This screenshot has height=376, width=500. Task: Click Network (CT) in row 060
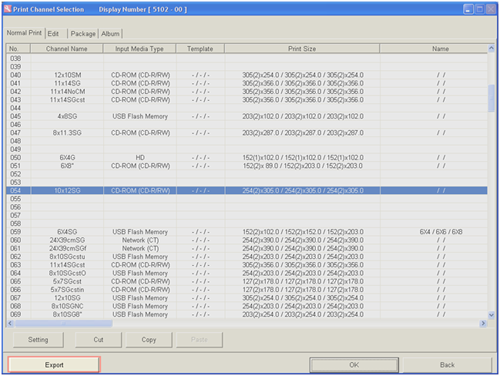pyautogui.click(x=140, y=240)
